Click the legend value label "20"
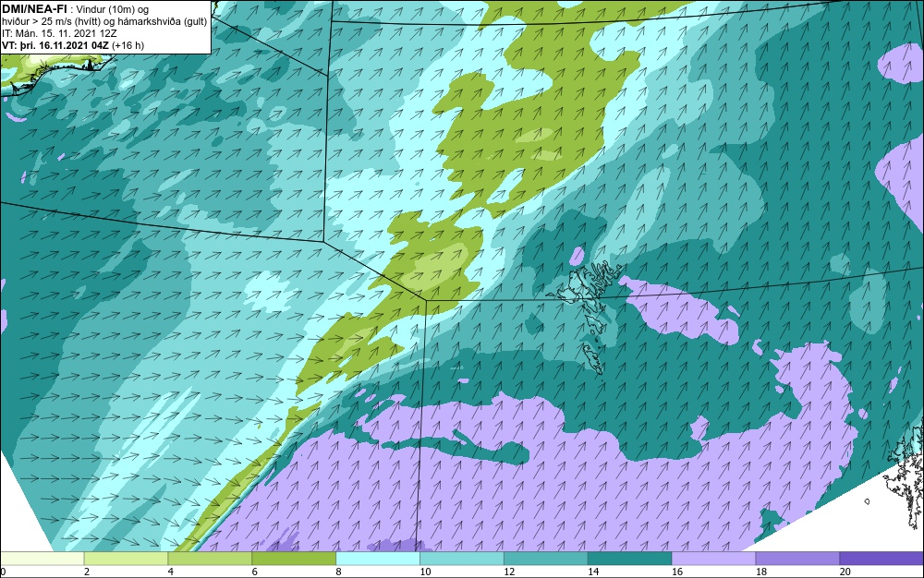 point(845,572)
